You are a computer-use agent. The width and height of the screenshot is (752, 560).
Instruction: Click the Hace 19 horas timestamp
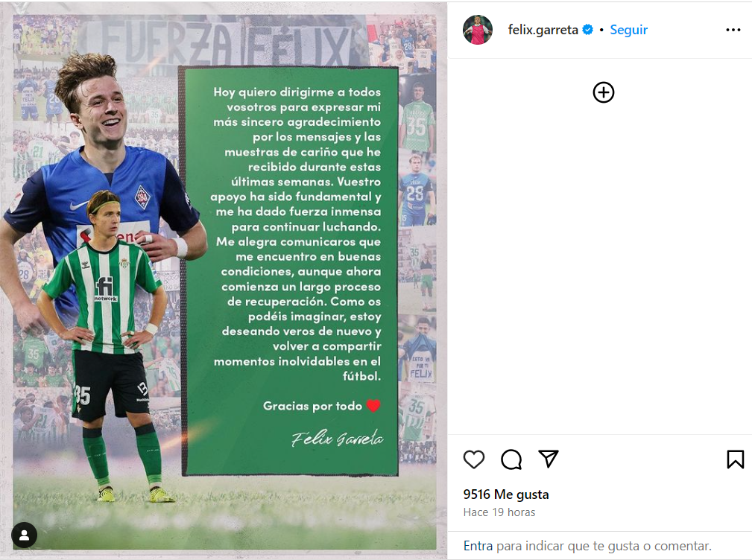point(499,512)
